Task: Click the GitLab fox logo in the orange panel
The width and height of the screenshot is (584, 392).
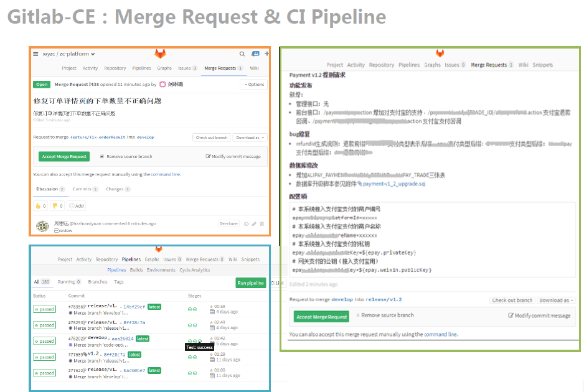Action: [x=160, y=54]
